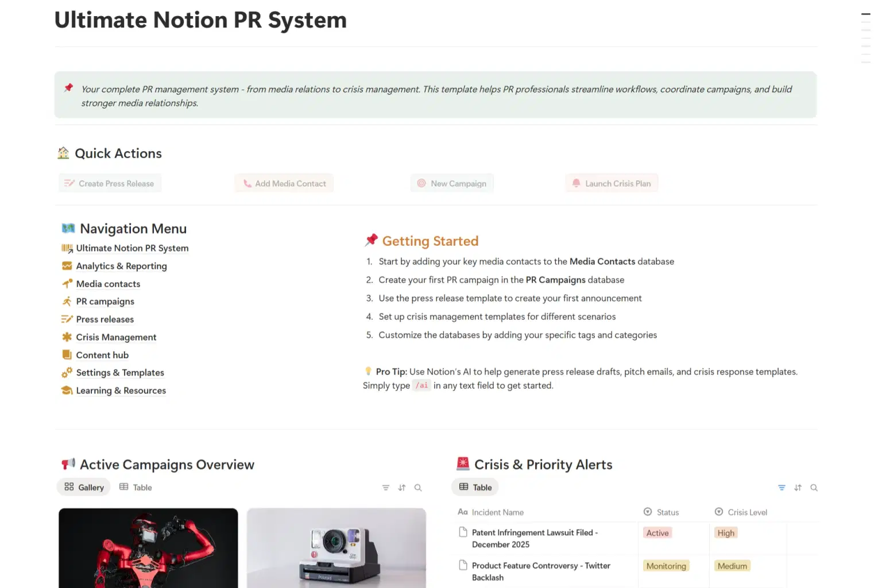Open the Polaroid camera campaign card
This screenshot has width=882, height=588.
click(336, 548)
